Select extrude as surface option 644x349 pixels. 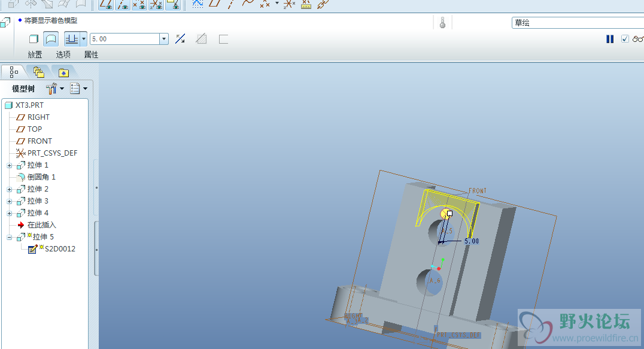click(51, 39)
